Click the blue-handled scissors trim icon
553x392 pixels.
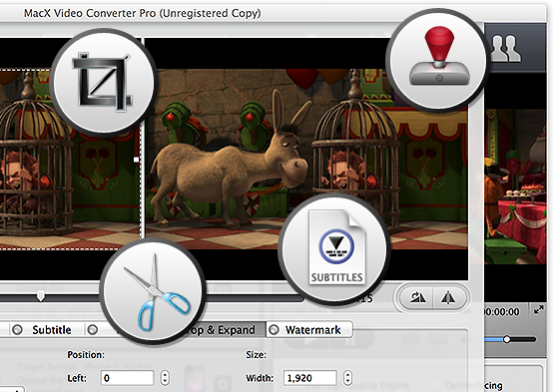[157, 291]
